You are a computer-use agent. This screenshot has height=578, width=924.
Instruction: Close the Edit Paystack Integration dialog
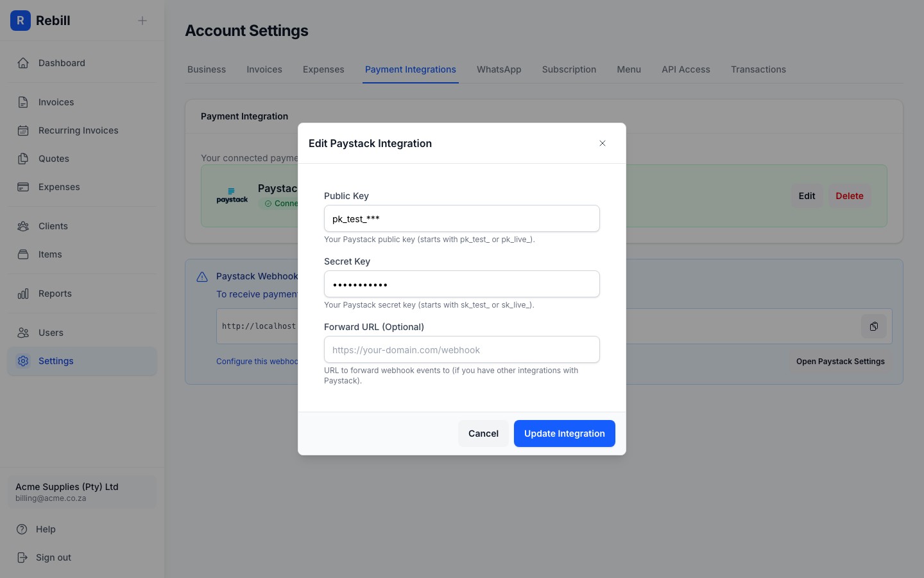602,143
